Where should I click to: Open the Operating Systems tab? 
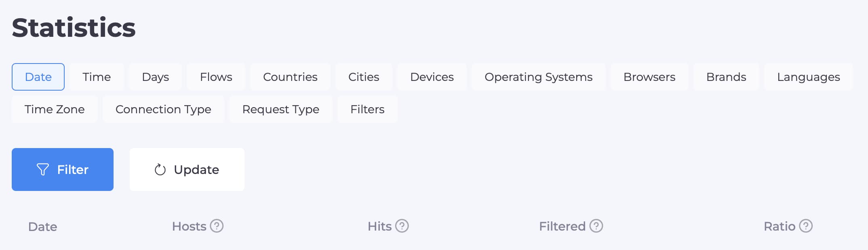pos(539,77)
